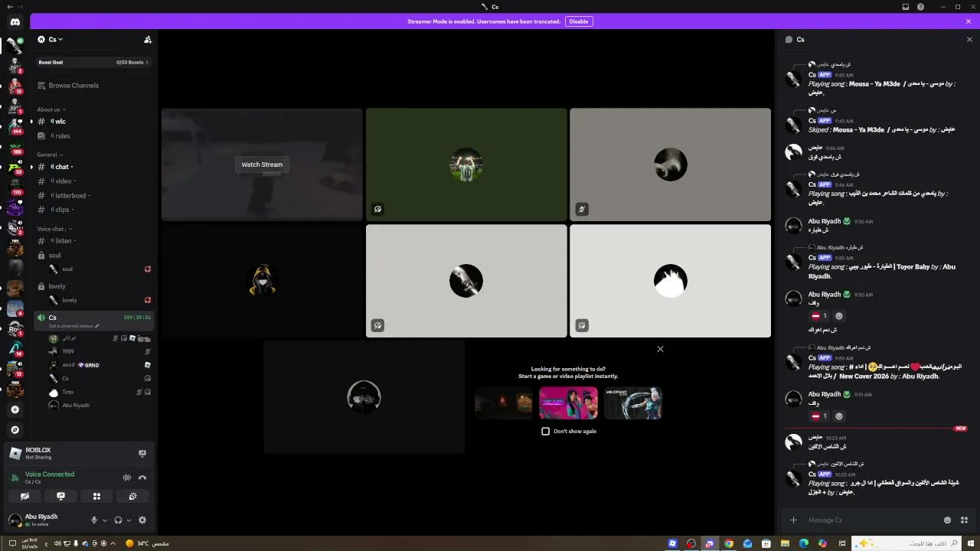980x551 pixels.
Task: Share your screen from voice panel
Action: point(60,497)
